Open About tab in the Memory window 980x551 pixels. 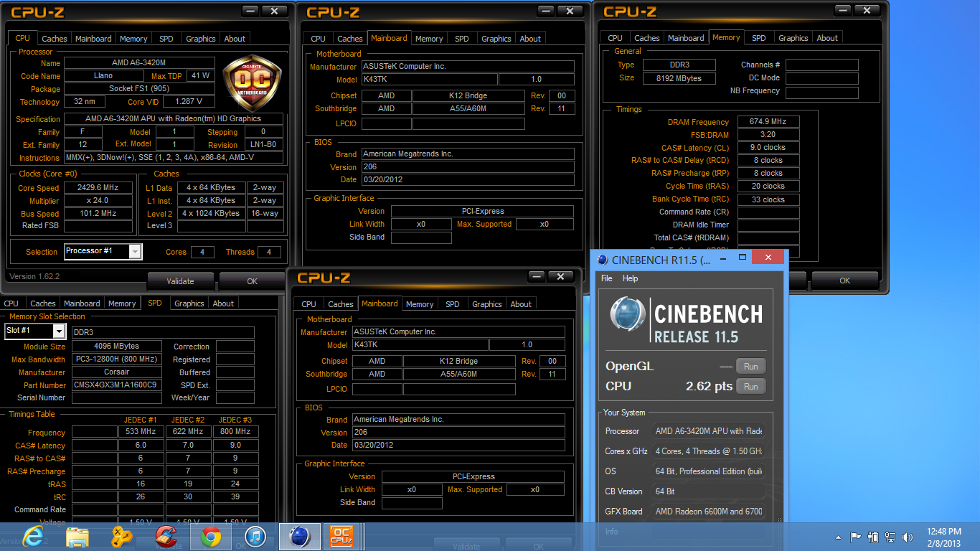827,38
